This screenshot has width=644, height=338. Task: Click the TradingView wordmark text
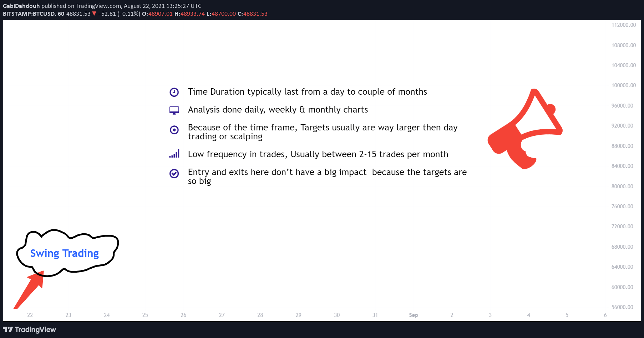35,329
